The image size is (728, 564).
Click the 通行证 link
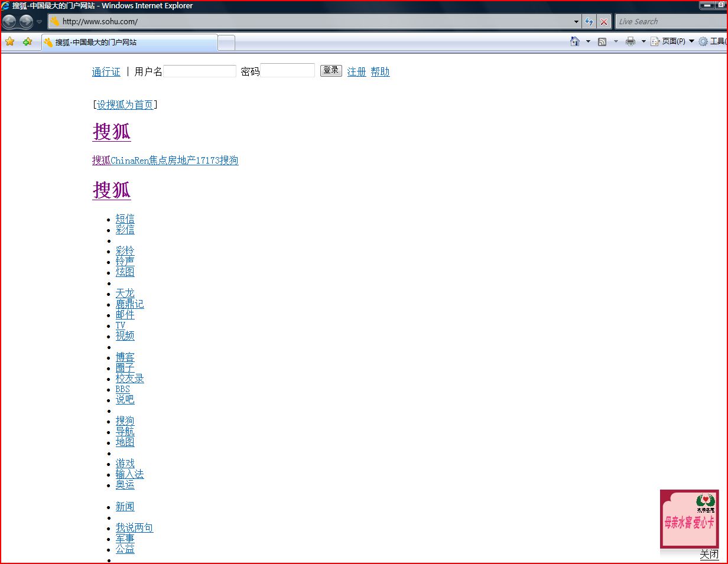point(106,72)
